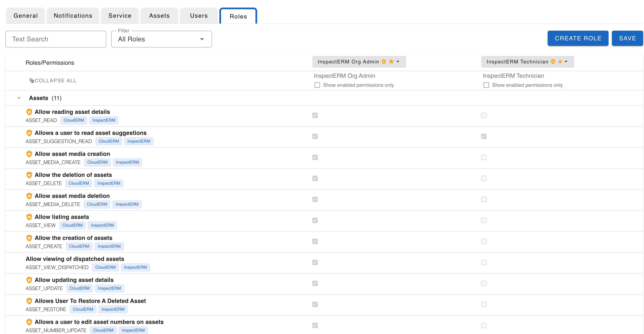Select the Roles tab
This screenshot has width=644, height=334.
[x=238, y=16]
